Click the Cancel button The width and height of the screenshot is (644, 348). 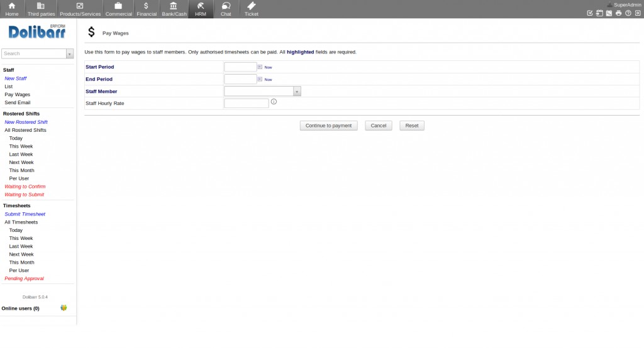pos(378,126)
